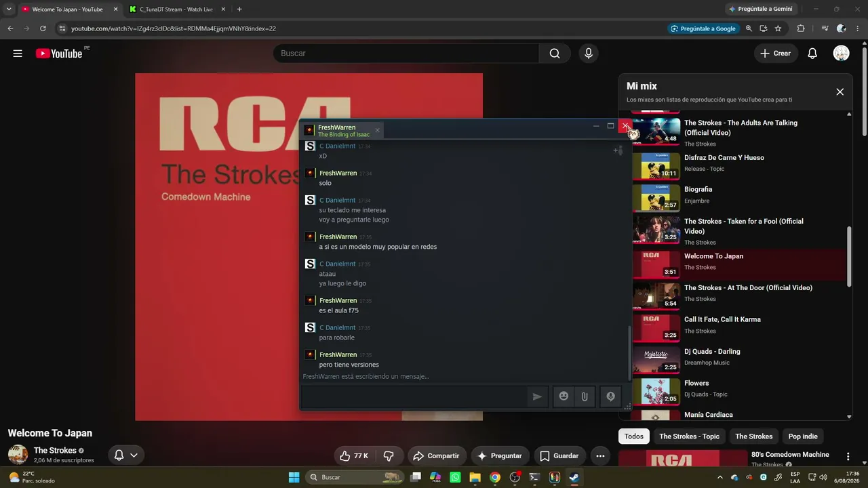Switch to the C_TunaDT Stream tab

point(178,9)
